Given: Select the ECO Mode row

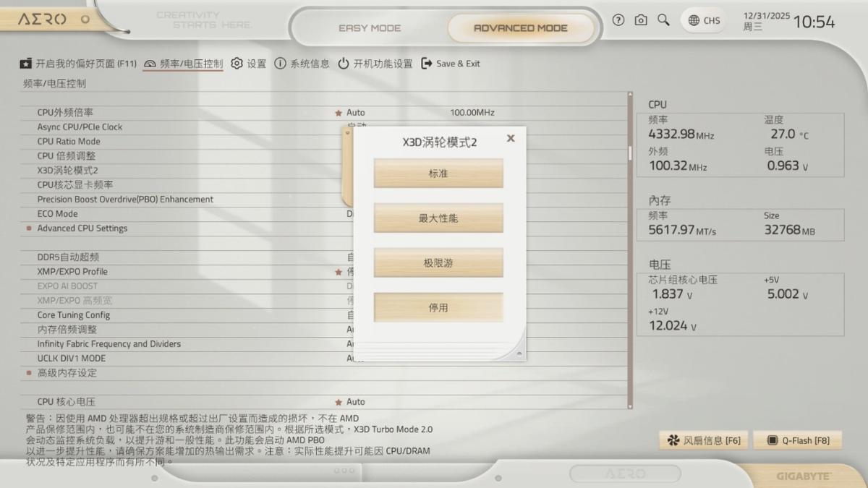Looking at the screenshot, I should click(x=324, y=214).
